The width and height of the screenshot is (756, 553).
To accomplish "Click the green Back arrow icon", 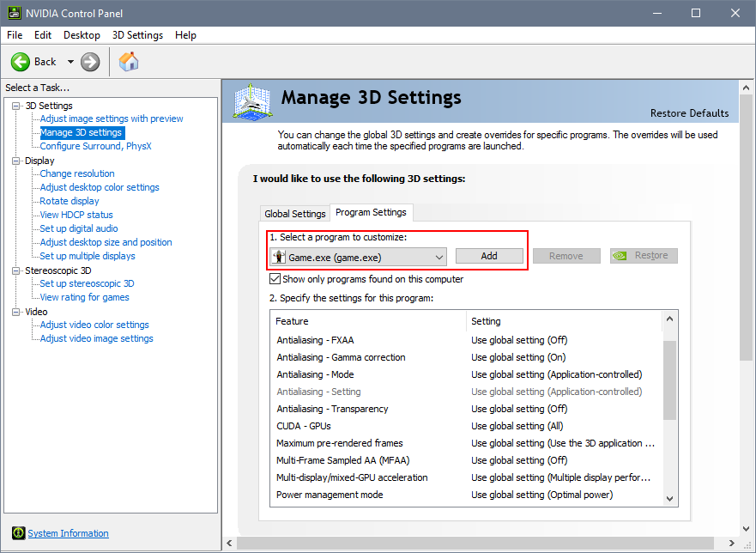I will (x=21, y=62).
